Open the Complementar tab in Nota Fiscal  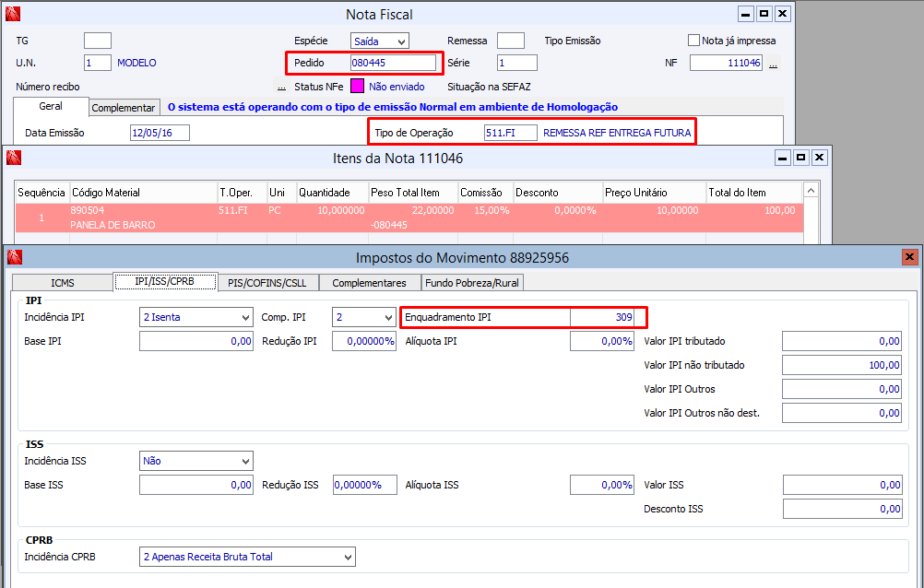(124, 108)
